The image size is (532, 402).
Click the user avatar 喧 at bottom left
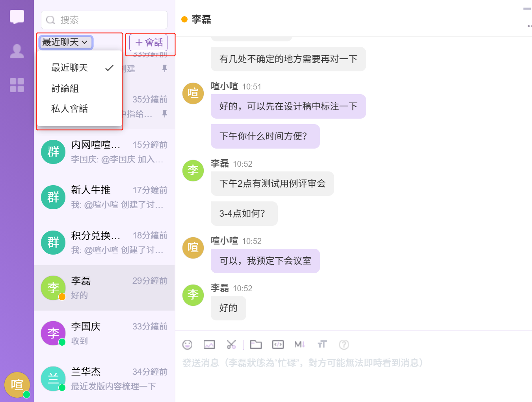click(17, 385)
